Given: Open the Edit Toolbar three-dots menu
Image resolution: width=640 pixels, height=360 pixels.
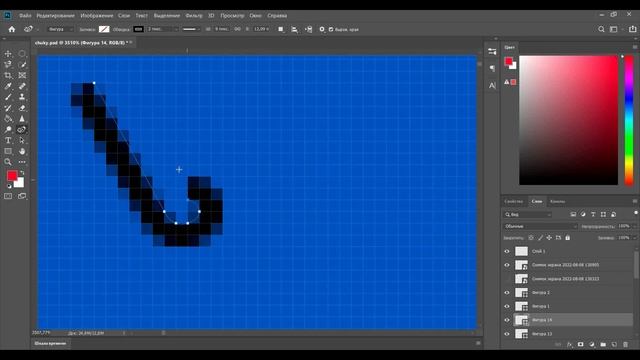Looking at the screenshot, I should tap(22, 162).
